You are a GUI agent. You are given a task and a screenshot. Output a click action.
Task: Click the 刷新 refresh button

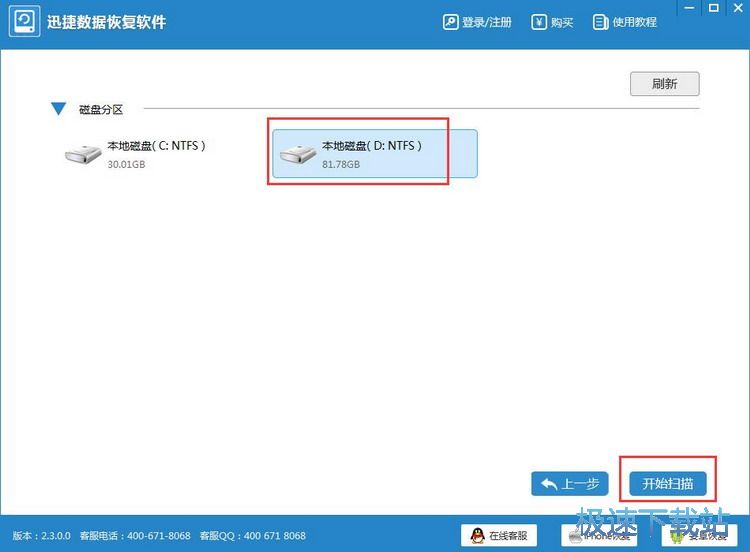664,84
